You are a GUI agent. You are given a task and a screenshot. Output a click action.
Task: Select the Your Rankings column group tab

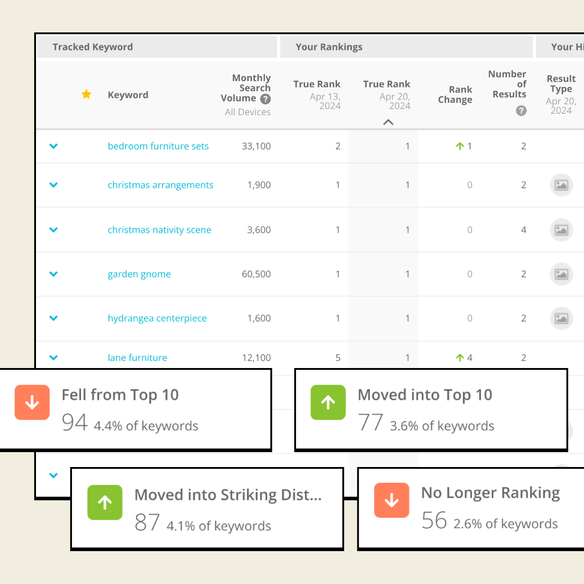pyautogui.click(x=406, y=47)
